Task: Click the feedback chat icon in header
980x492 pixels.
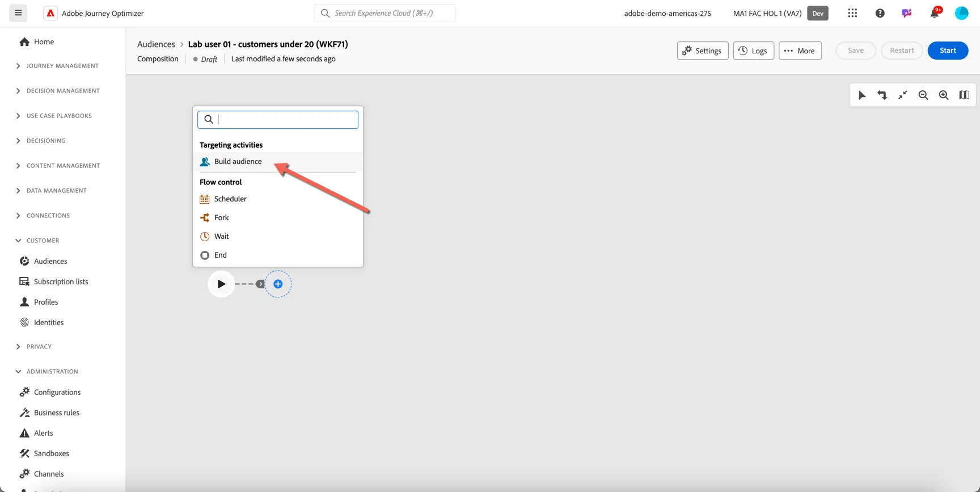Action: 907,13
